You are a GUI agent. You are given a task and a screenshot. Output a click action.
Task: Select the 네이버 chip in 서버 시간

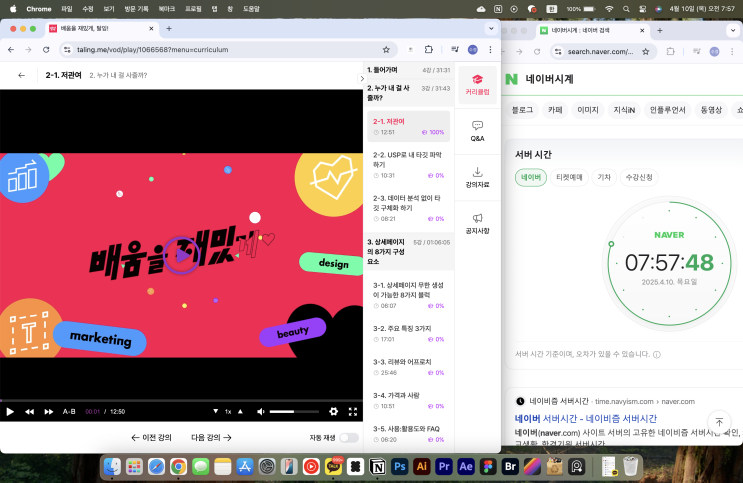531,177
